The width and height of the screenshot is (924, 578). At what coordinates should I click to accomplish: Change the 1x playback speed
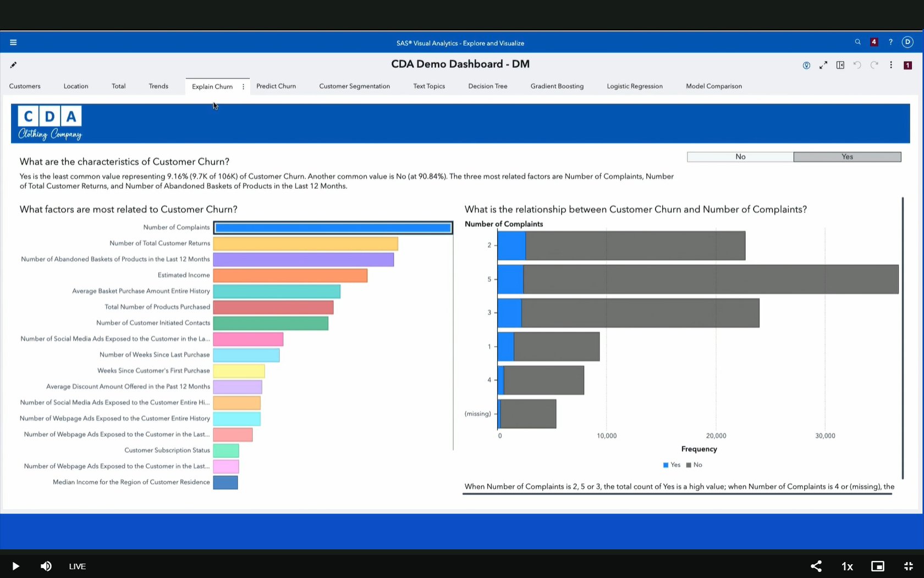pyautogui.click(x=847, y=566)
